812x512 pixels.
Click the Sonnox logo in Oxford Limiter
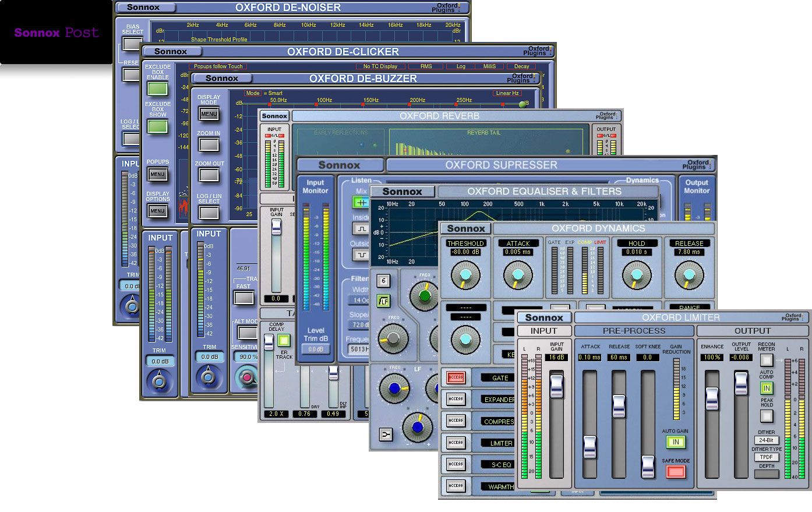[x=544, y=317]
